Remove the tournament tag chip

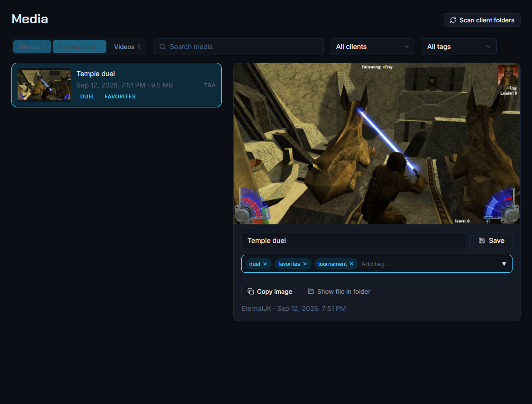click(351, 264)
